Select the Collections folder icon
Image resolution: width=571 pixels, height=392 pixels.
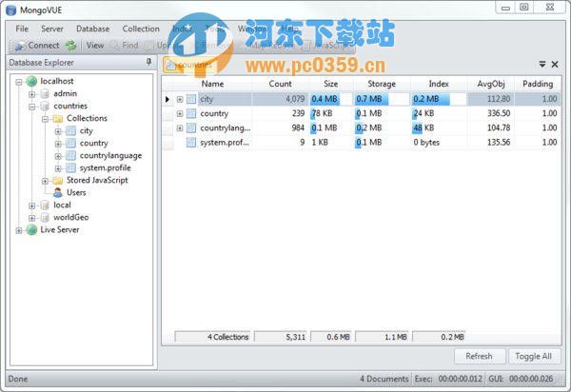(x=57, y=119)
